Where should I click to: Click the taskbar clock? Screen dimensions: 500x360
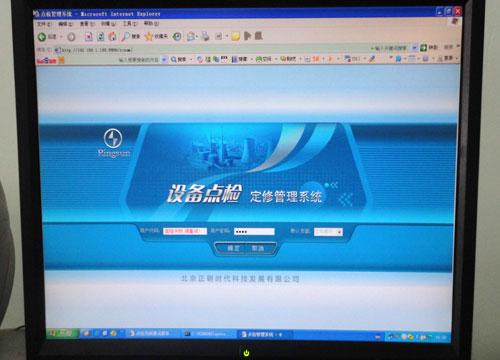tap(441, 337)
